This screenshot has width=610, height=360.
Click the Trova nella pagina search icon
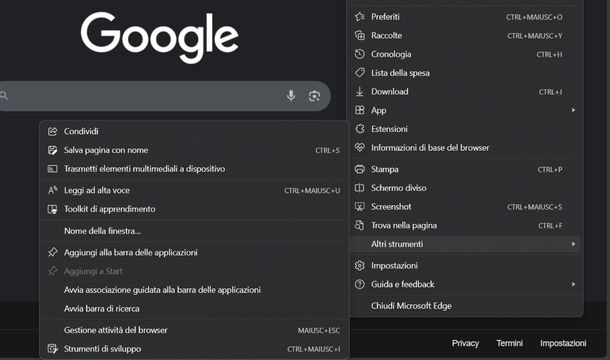coord(360,225)
